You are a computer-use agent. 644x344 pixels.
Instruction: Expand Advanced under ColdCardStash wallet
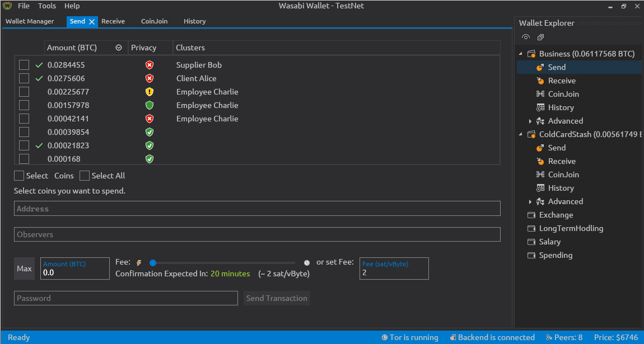pyautogui.click(x=530, y=202)
